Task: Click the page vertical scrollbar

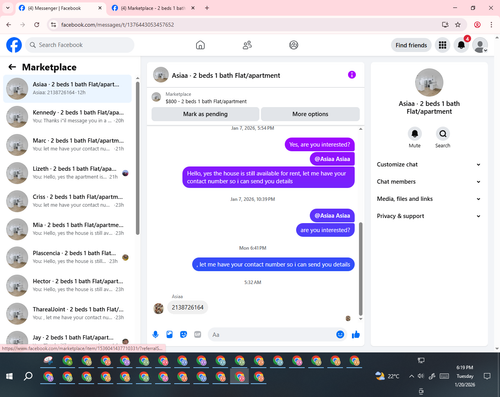Action: click(497, 193)
